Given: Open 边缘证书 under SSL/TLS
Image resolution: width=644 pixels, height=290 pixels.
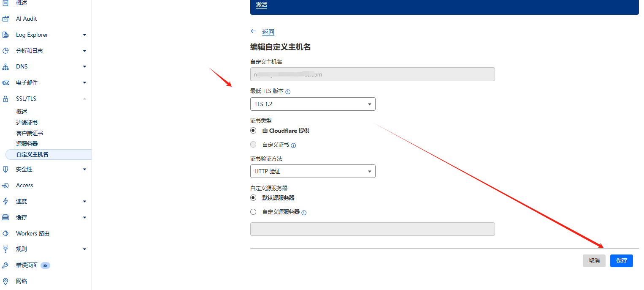Looking at the screenshot, I should pyautogui.click(x=27, y=123).
